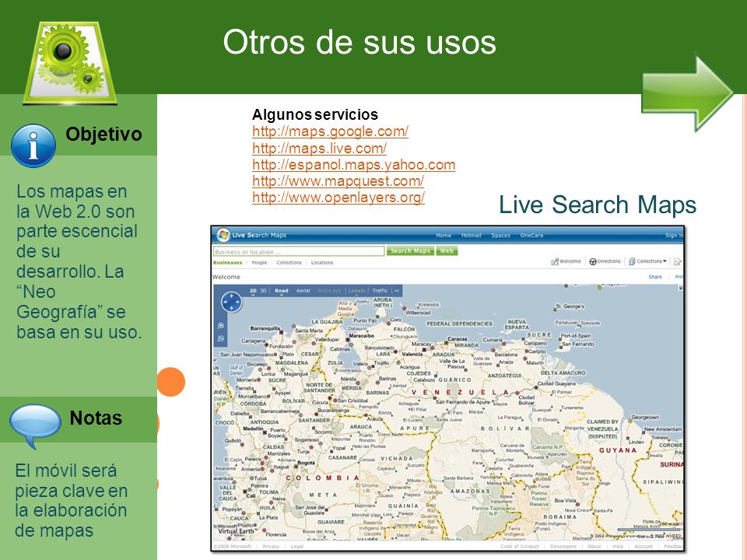The height and width of the screenshot is (560, 747).
Task: Click the GUYANA country label on the map
Action: pyautogui.click(x=618, y=450)
